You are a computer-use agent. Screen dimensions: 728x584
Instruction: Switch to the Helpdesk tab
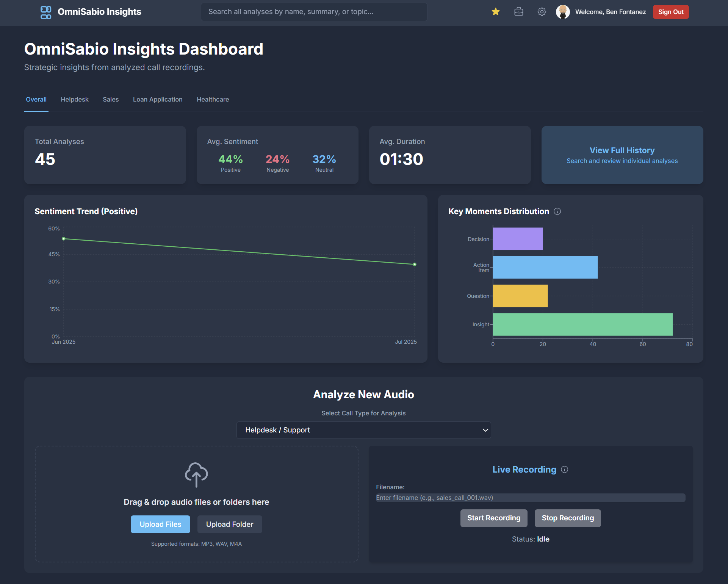coord(74,99)
